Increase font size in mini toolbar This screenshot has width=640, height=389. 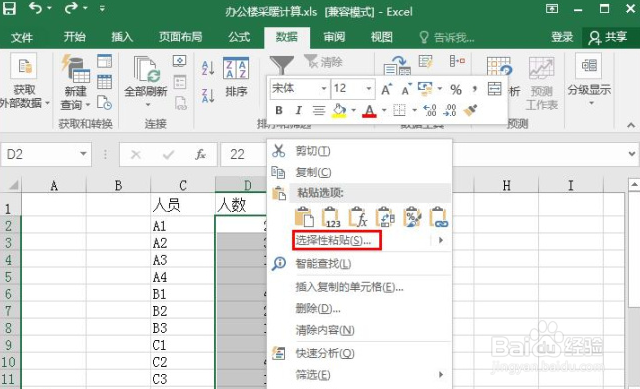click(x=386, y=89)
